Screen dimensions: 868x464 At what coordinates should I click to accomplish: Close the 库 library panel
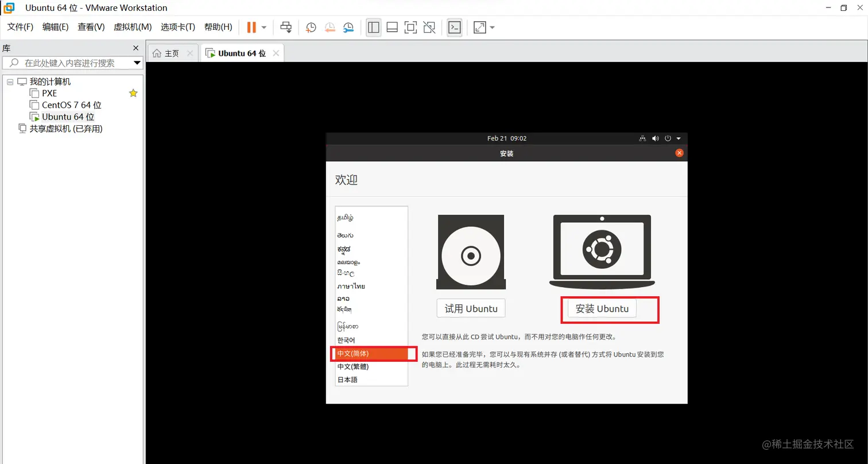click(x=136, y=48)
